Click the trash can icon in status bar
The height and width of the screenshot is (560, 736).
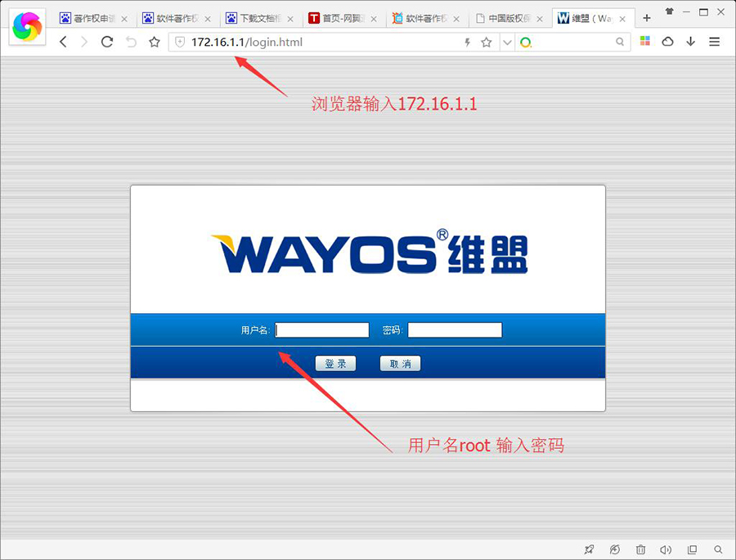640,549
